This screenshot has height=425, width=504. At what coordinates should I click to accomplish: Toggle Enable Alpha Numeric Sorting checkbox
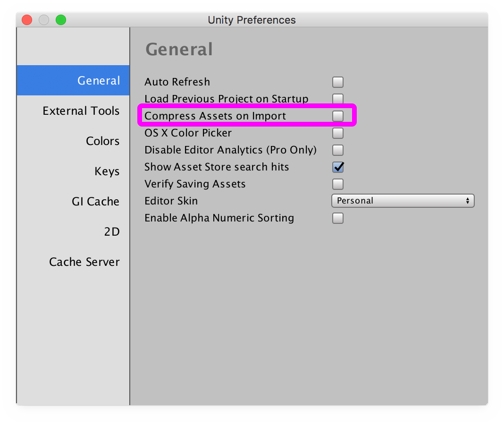click(338, 218)
